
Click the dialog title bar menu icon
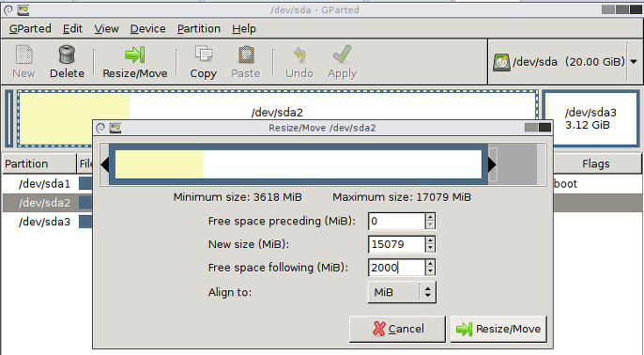point(100,128)
